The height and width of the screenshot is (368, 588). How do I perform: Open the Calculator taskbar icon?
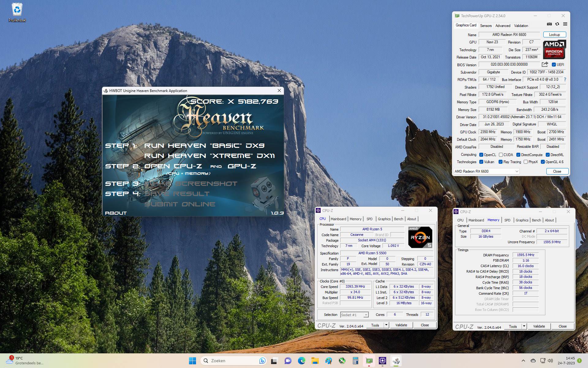click(x=356, y=361)
